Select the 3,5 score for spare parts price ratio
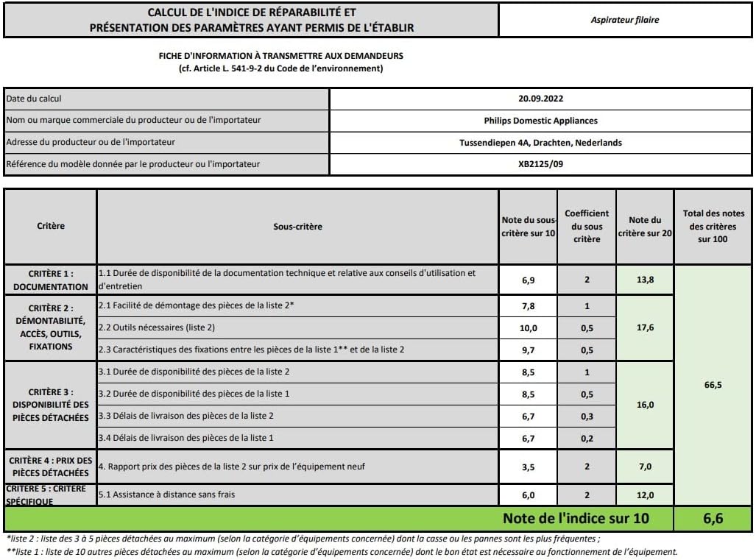 tap(528, 467)
